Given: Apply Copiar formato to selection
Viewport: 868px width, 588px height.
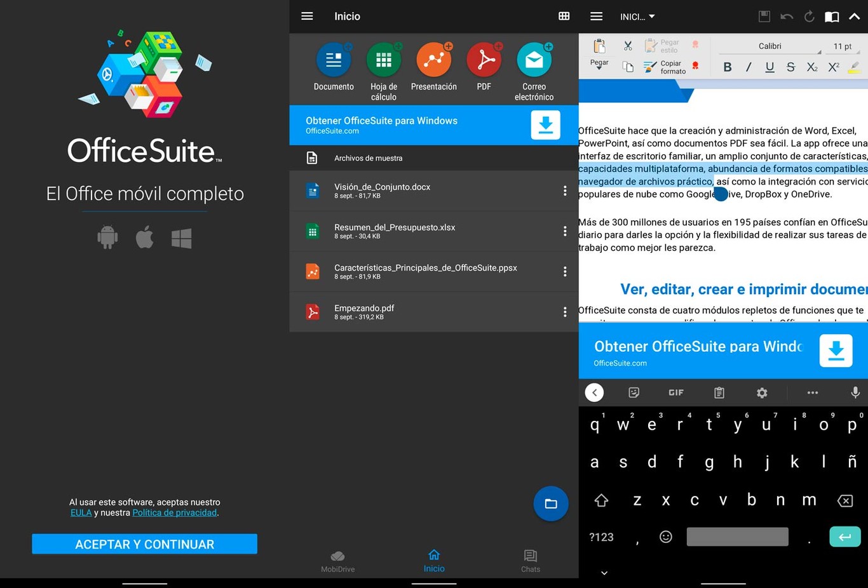Looking at the screenshot, I should 665,67.
